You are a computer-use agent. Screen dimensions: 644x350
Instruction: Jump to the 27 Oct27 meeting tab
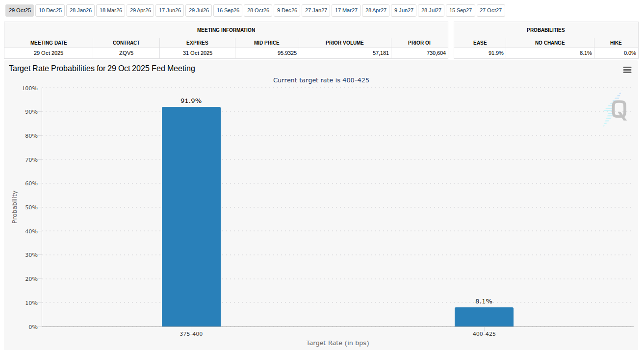[x=490, y=10]
